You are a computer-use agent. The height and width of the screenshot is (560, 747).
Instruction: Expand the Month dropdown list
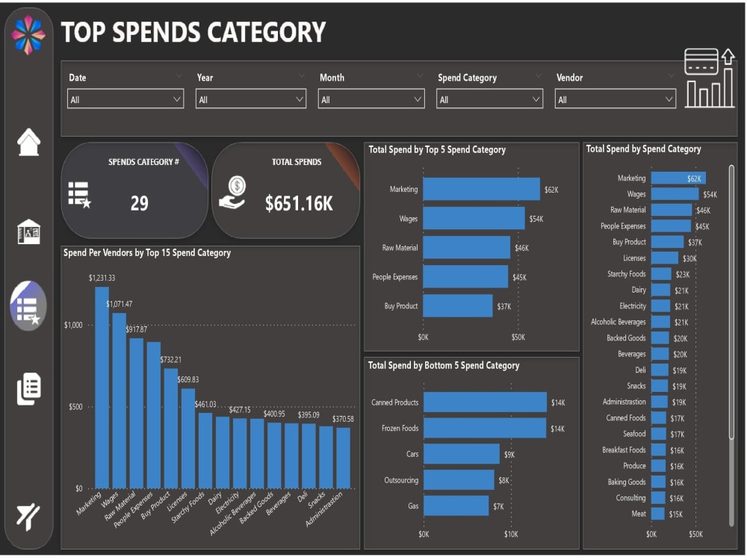tap(371, 98)
